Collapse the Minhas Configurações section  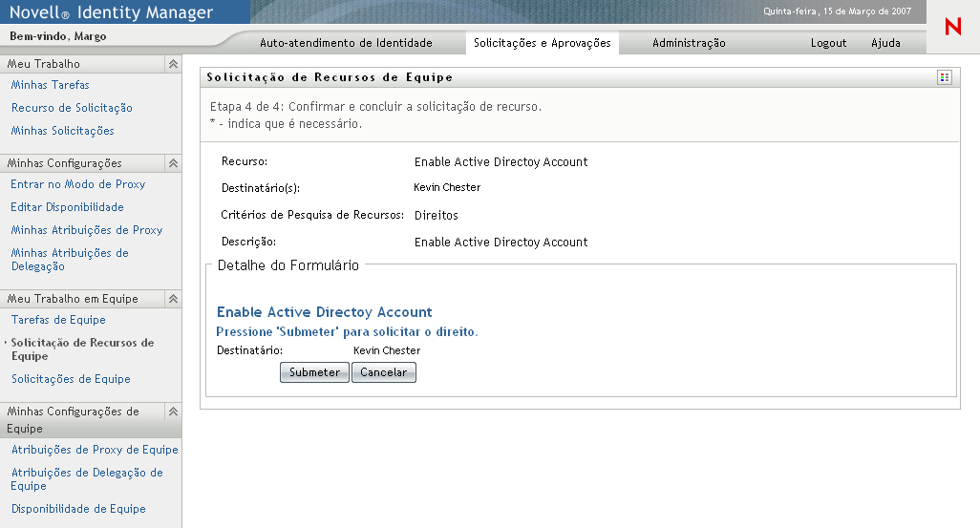(x=173, y=163)
